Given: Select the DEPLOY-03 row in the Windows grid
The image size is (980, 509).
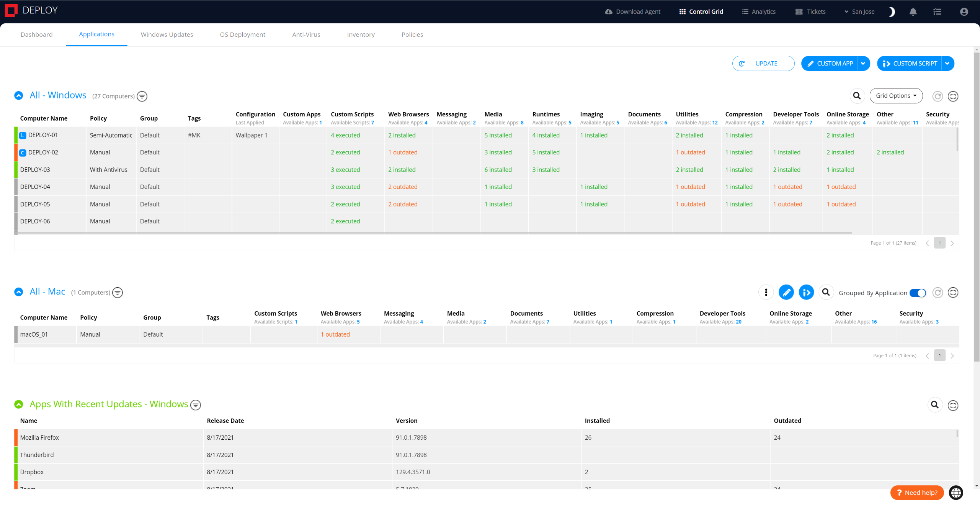Looking at the screenshot, I should (35, 169).
